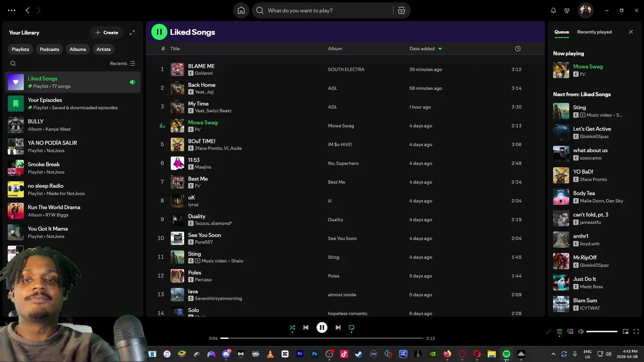Pause Liked Songs with green header button
This screenshot has width=644, height=362.
pos(159,32)
